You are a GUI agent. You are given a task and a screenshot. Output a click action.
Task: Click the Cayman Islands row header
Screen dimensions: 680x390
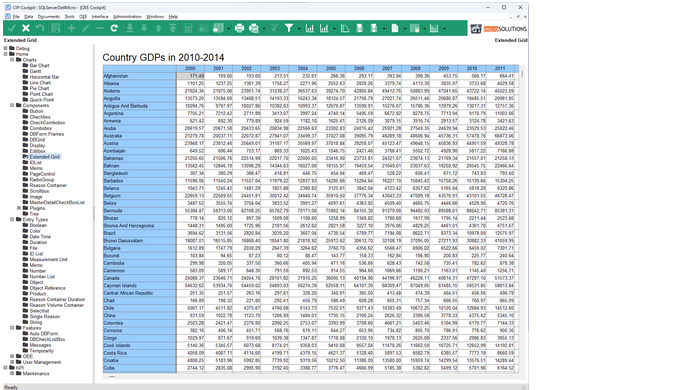[x=140, y=285]
